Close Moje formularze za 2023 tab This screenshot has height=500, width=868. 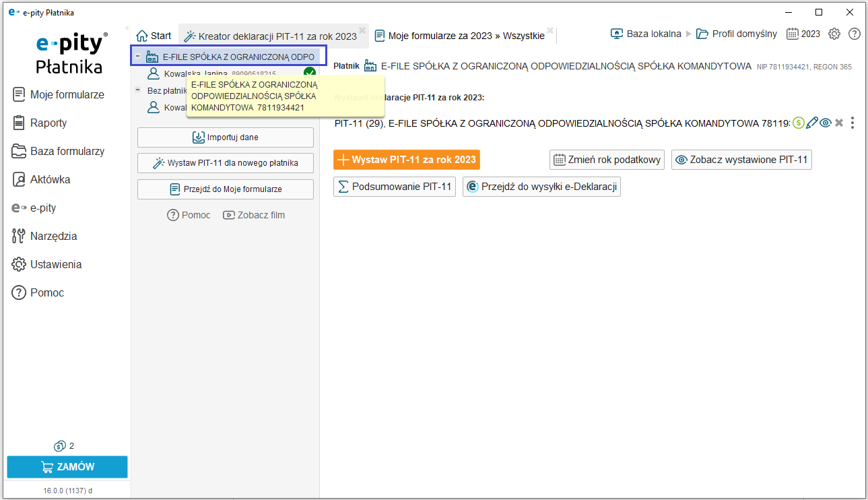[x=550, y=30]
